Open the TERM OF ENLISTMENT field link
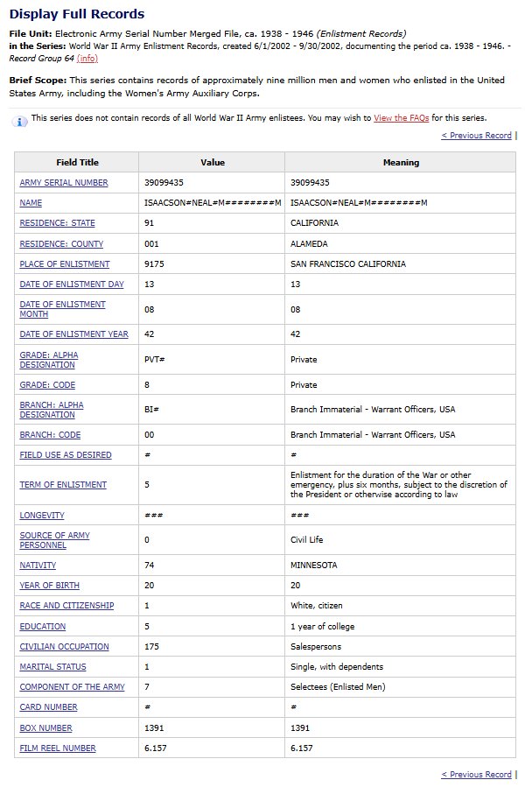 (63, 485)
